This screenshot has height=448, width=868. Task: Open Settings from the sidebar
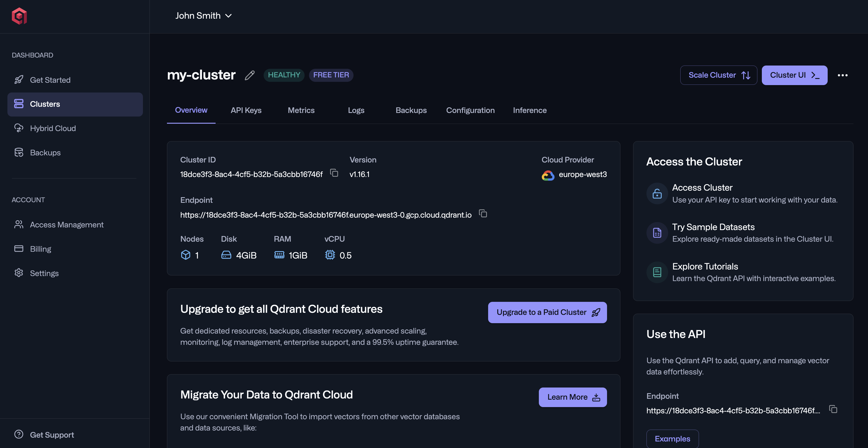point(44,273)
